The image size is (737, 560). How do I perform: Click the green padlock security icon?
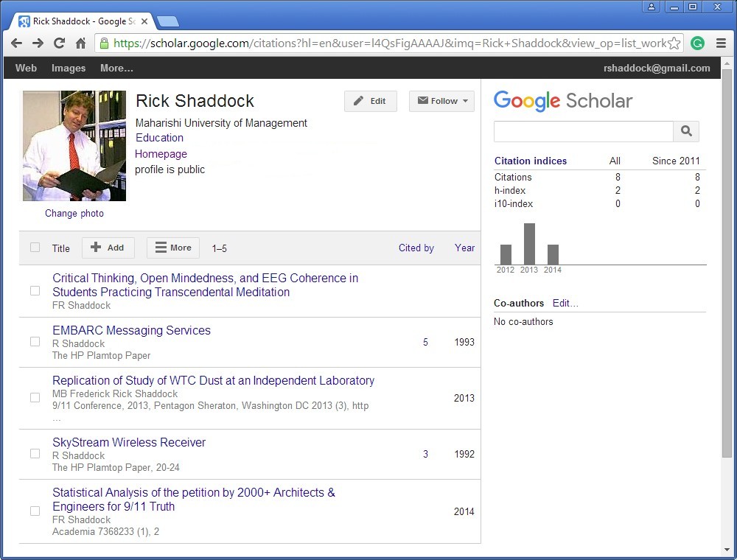tap(104, 43)
